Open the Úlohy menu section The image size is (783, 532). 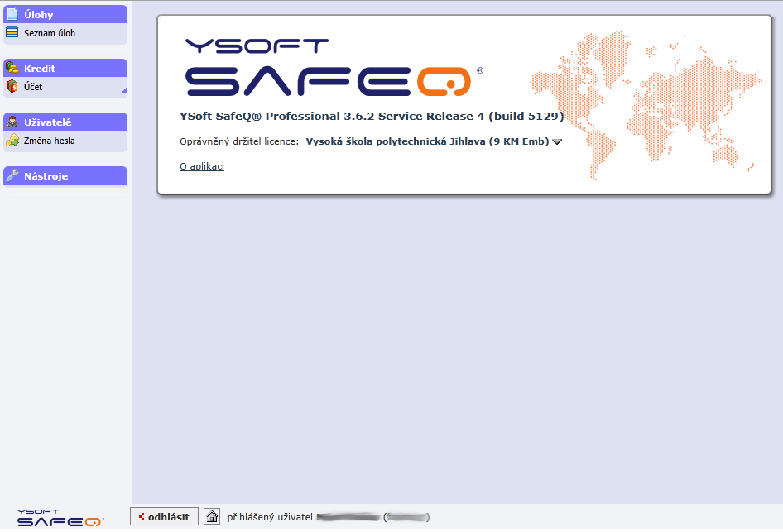coord(65,14)
